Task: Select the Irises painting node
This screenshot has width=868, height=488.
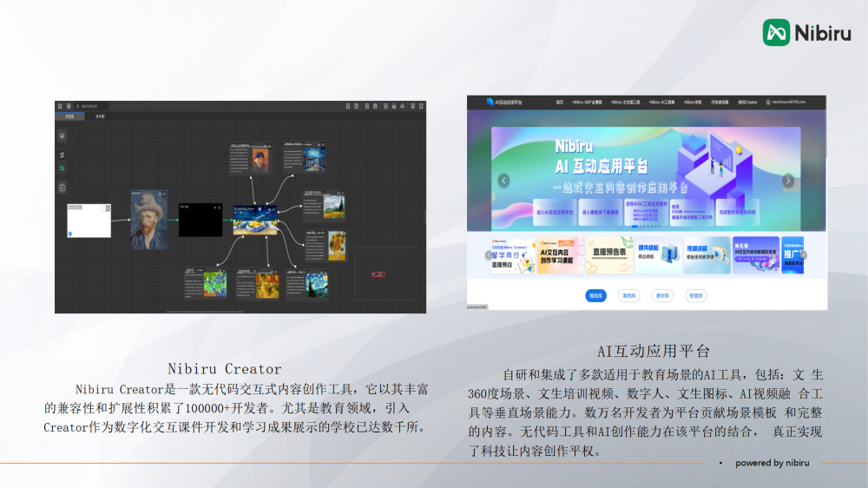Action: coord(206,283)
